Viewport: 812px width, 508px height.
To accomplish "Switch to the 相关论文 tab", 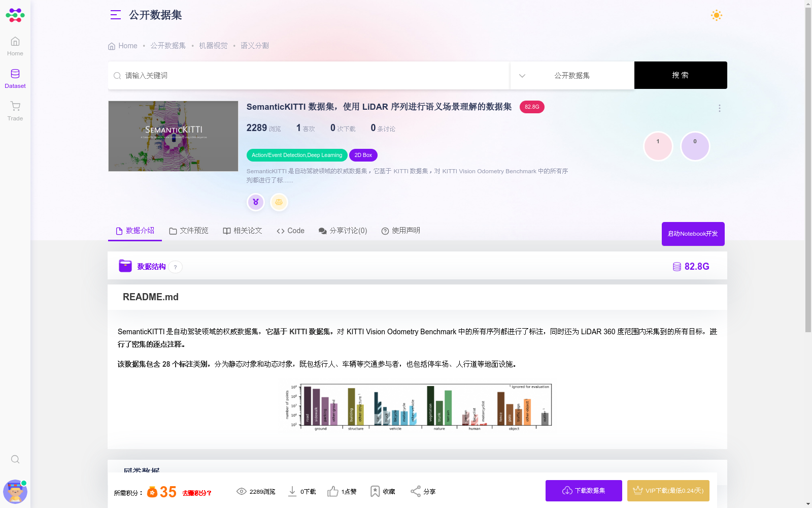I will coord(243,231).
